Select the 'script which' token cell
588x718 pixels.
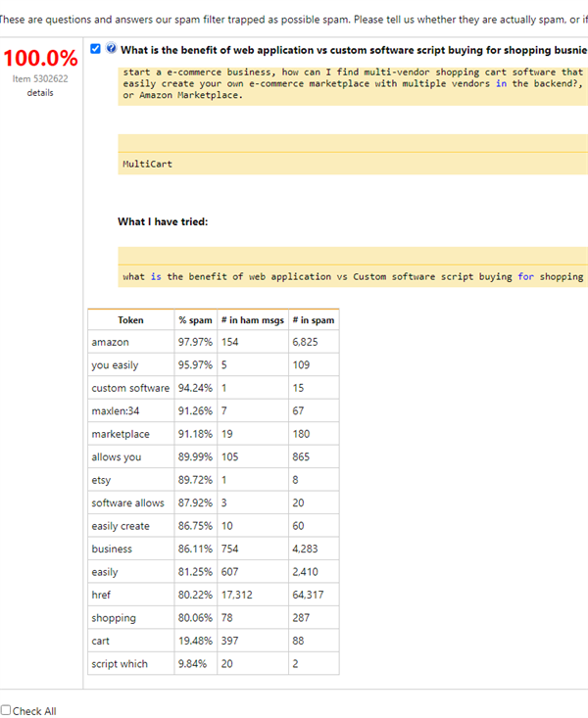pyautogui.click(x=131, y=663)
